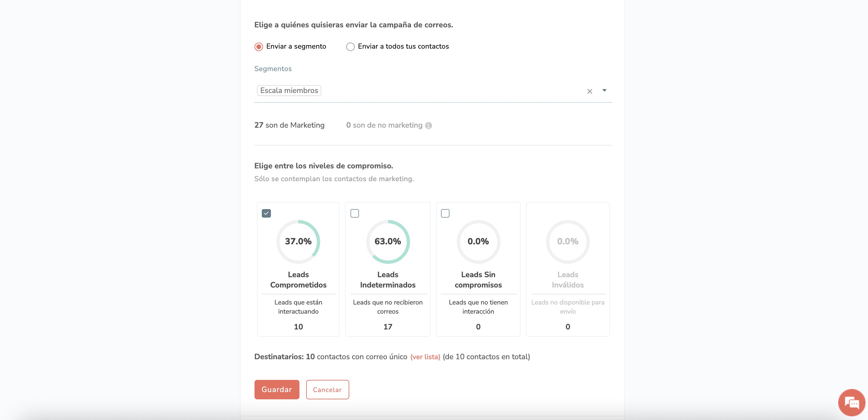This screenshot has width=868, height=420.
Task: Click the 63.0% progress ring
Action: click(x=388, y=242)
